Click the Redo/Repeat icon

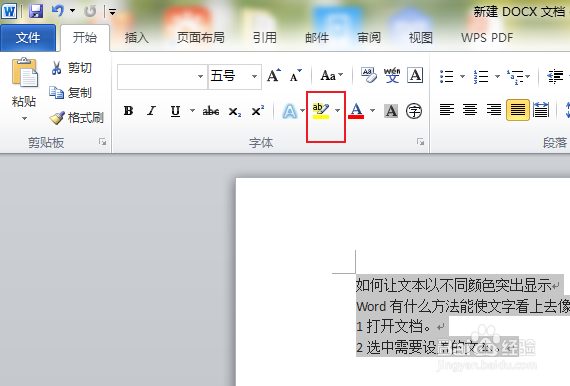click(x=90, y=11)
